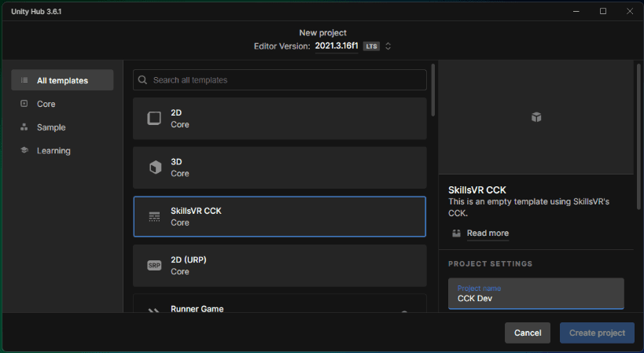Select the Runner Game template
644x353 pixels.
click(x=280, y=303)
